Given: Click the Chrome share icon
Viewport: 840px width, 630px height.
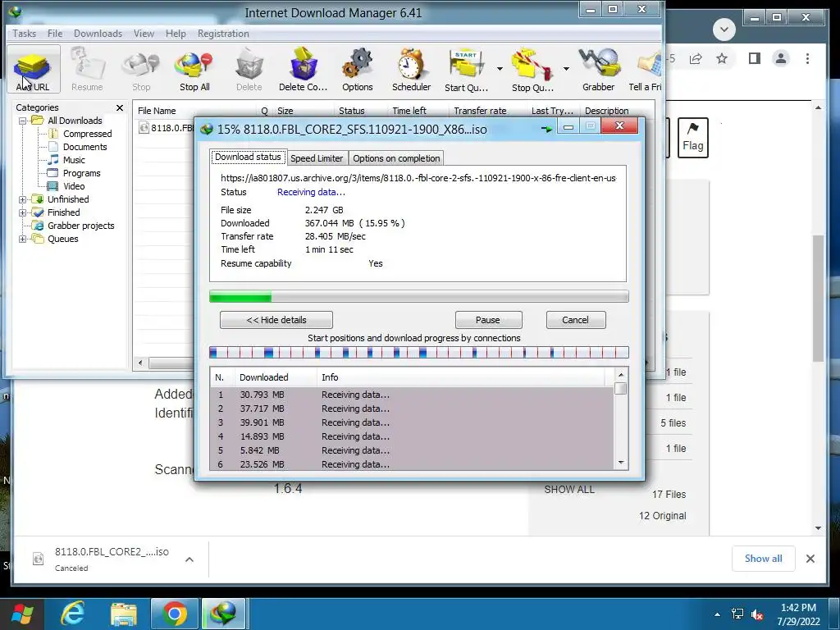Looking at the screenshot, I should tap(696, 58).
